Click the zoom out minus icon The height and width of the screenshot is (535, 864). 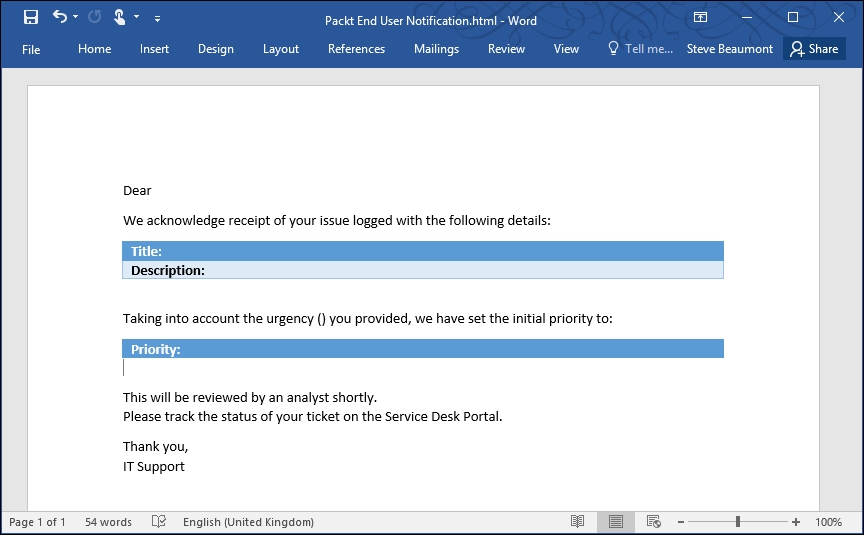coord(679,522)
